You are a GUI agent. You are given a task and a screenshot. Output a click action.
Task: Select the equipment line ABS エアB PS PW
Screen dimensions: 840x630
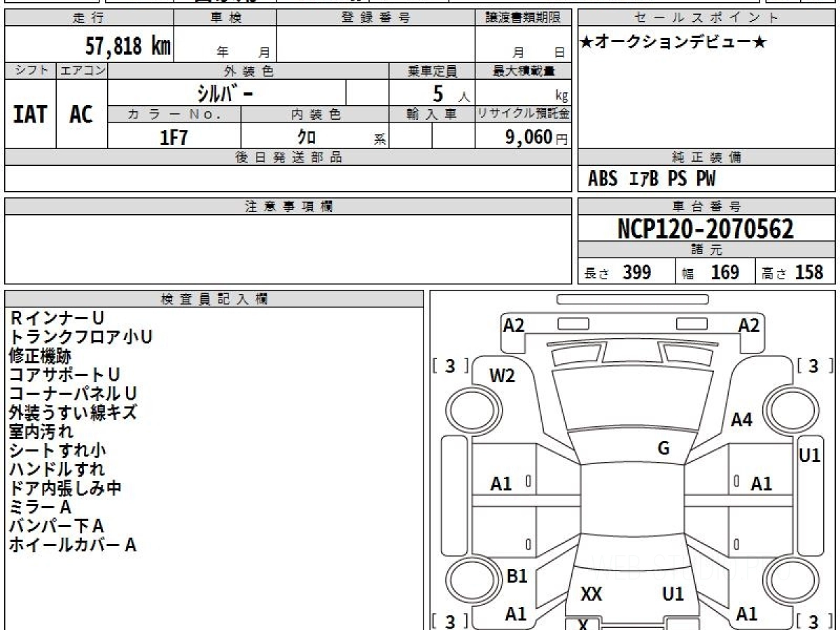(652, 179)
